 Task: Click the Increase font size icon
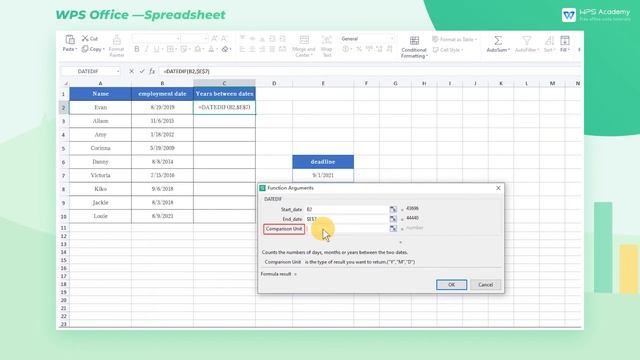pos(214,38)
